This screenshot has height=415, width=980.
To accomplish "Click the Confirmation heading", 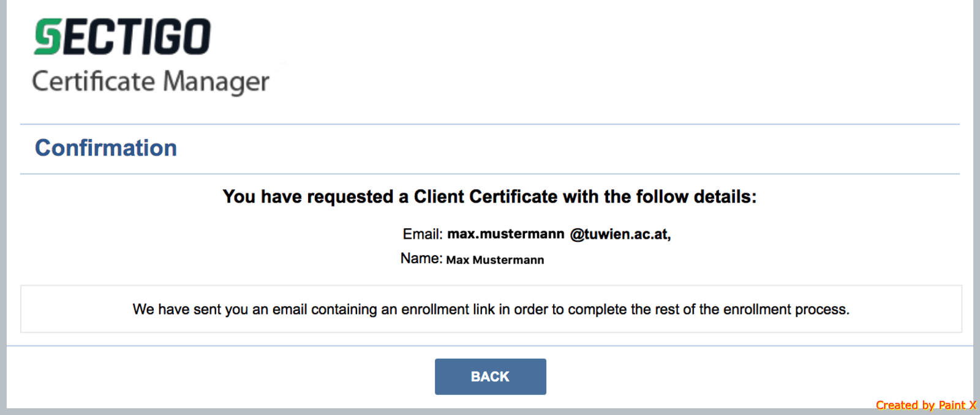I will (106, 148).
